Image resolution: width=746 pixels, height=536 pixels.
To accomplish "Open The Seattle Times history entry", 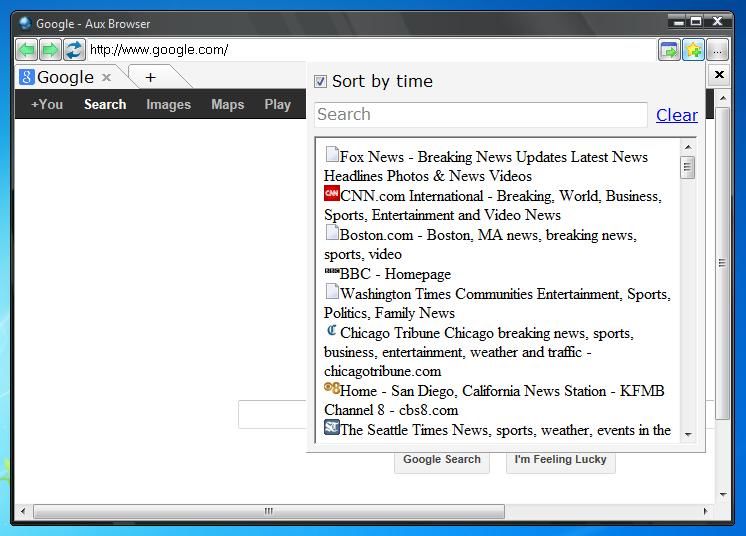I will 498,429.
